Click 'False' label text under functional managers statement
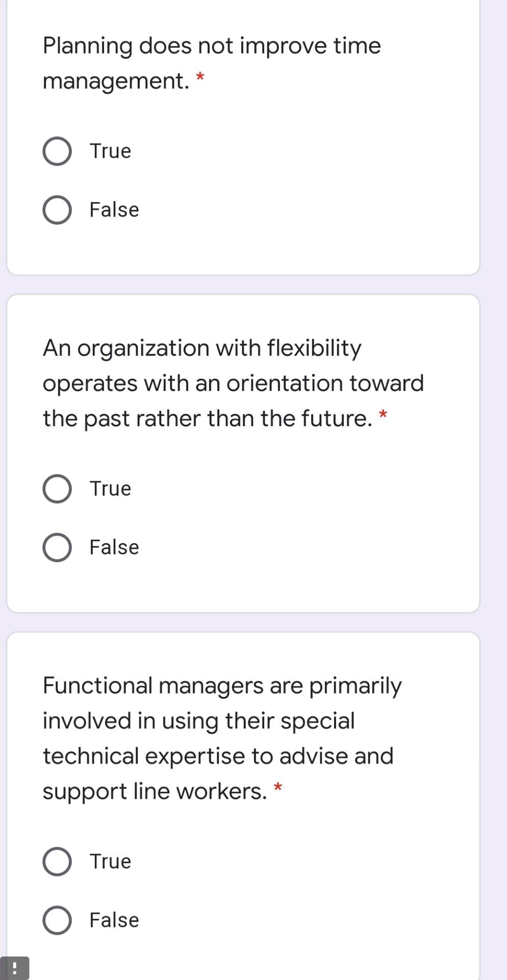Viewport: 507px width, 980px height. click(x=114, y=920)
